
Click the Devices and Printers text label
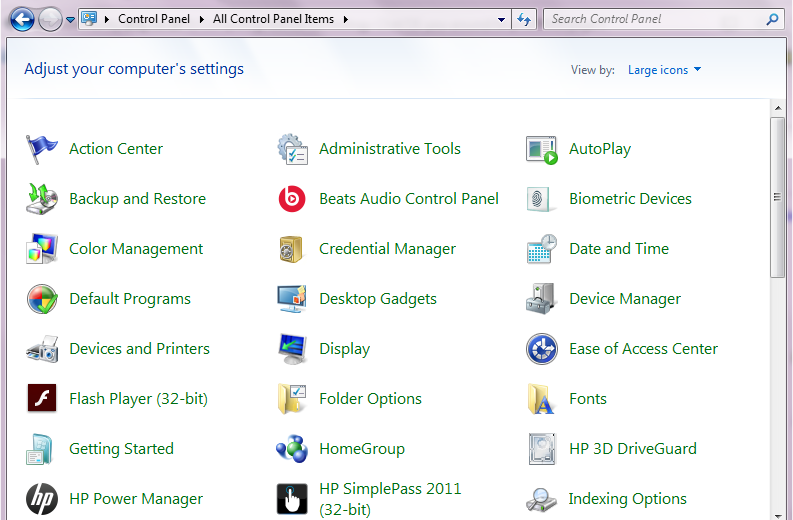click(x=140, y=349)
